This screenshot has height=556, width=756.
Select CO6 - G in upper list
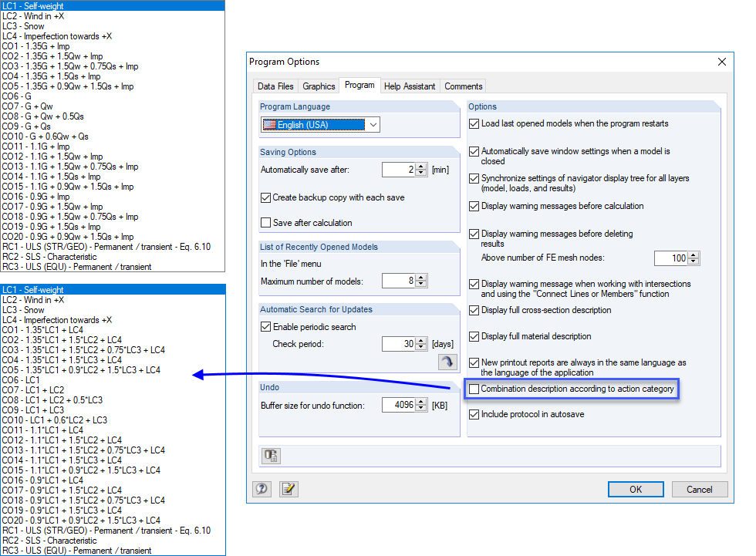(113, 96)
